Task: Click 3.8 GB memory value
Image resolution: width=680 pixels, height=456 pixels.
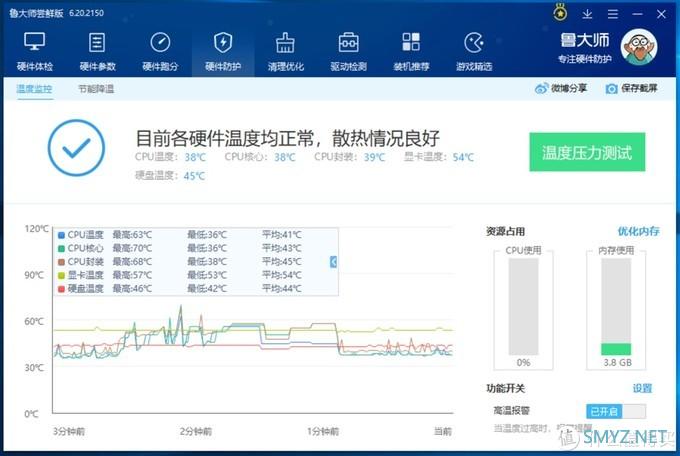Action: 618,362
